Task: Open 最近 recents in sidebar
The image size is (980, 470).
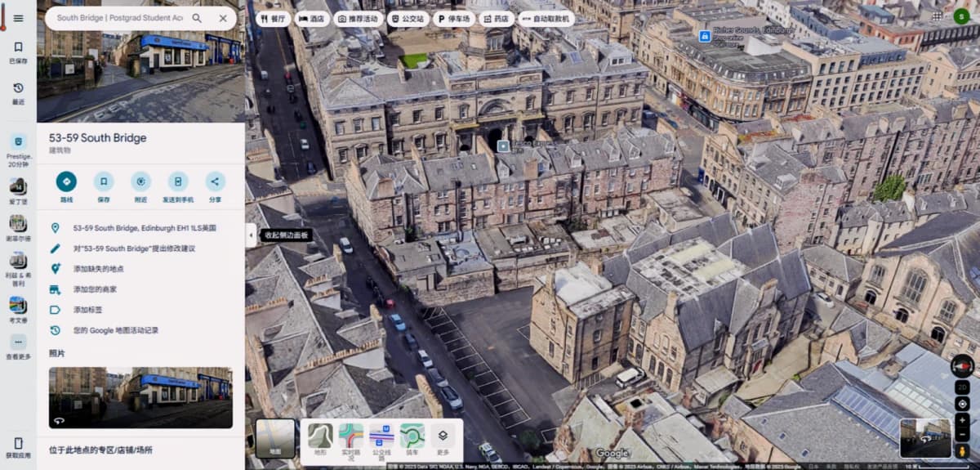Action: click(18, 92)
